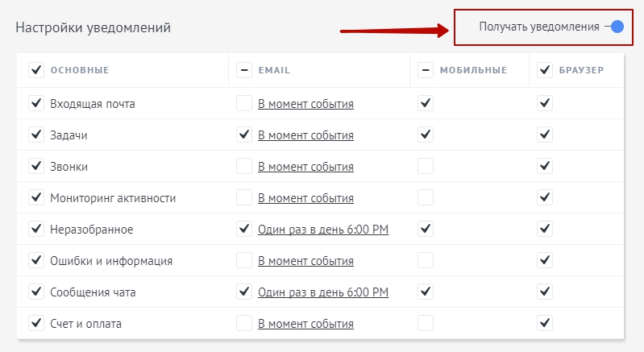
Task: Enable mobile checkbox for Счет и оплата
Action: 426,323
